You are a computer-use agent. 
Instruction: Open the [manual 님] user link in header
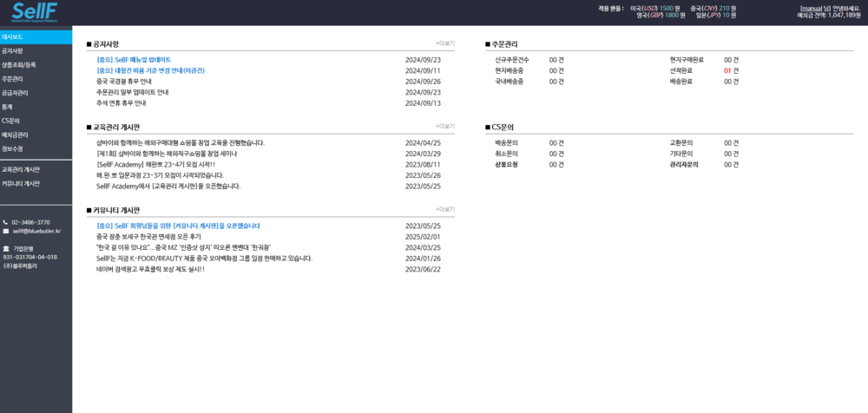click(815, 9)
